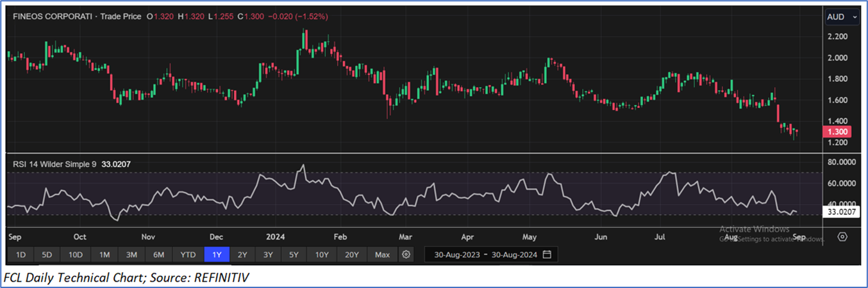This screenshot has width=868, height=288.
Task: Pick the 3Y time range
Action: click(268, 255)
